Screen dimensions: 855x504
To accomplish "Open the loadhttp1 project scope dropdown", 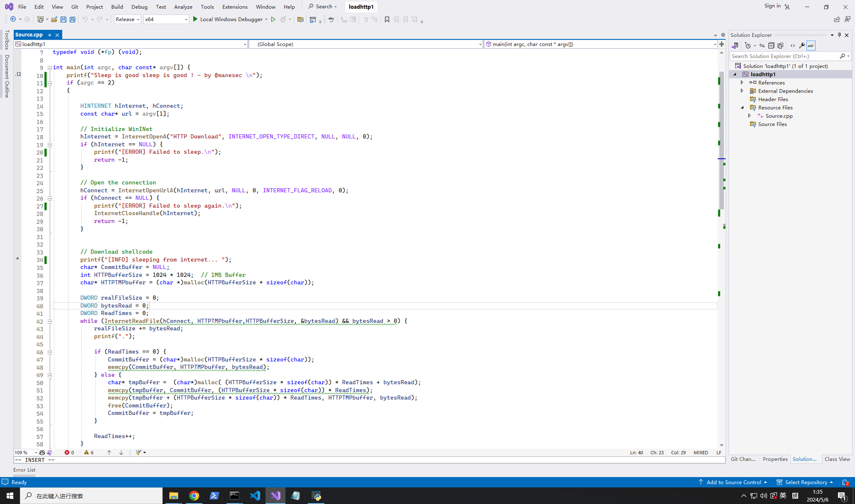I will pos(131,44).
